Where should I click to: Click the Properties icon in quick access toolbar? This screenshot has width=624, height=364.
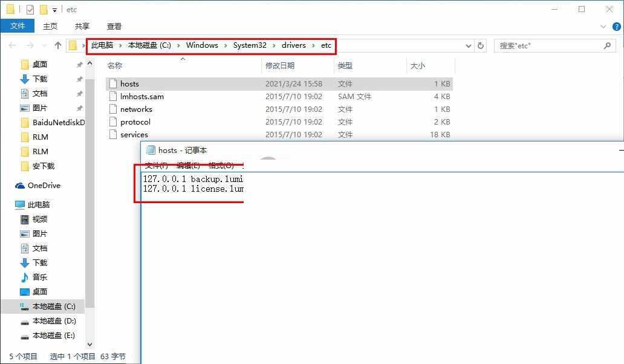(30, 10)
